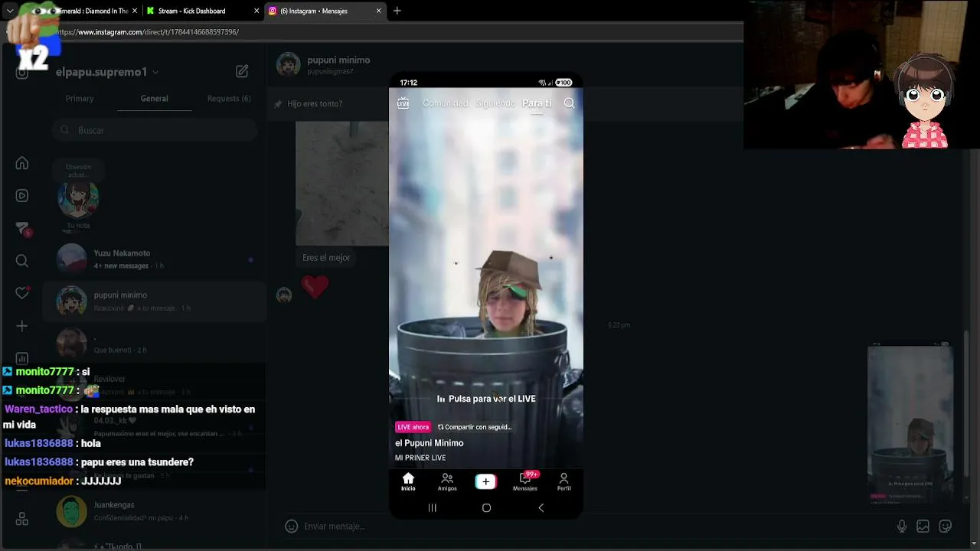Click the 'Eres el mejor' message bubble
The height and width of the screenshot is (551, 980).
click(x=326, y=258)
